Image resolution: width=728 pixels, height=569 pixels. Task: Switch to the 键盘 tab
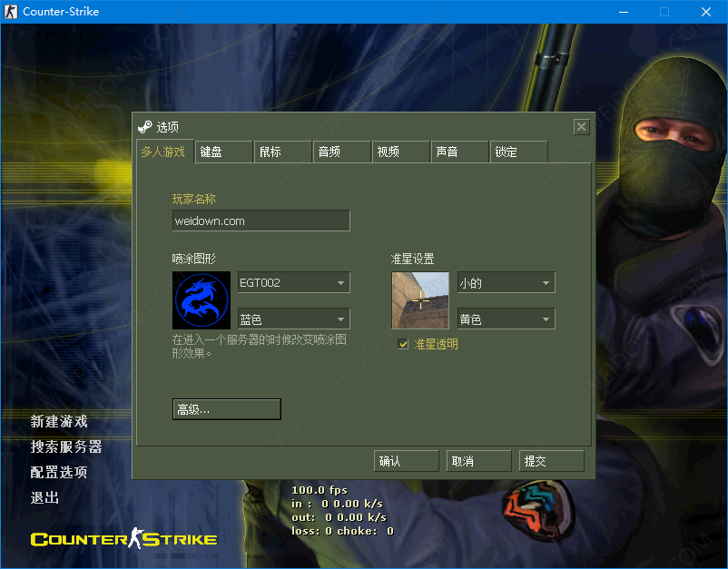(x=223, y=152)
